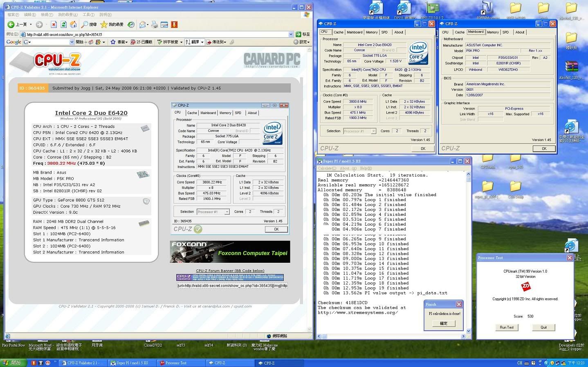Open the File menu in Internet Explorer
588x367 pixels.
point(13,15)
